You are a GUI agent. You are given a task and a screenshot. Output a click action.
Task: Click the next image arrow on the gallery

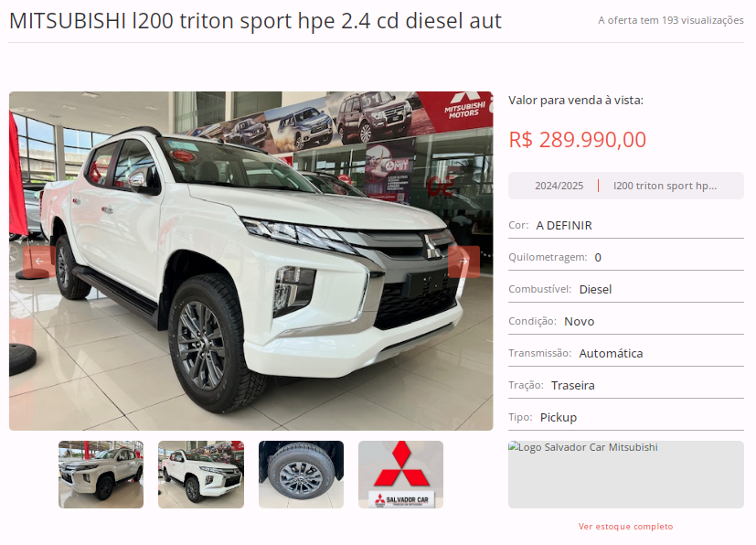click(x=463, y=262)
